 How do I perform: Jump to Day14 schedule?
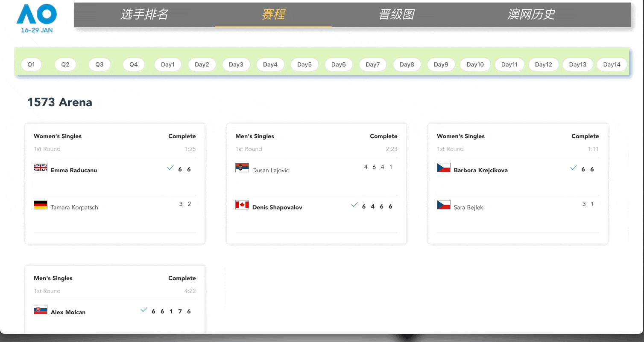tap(612, 64)
